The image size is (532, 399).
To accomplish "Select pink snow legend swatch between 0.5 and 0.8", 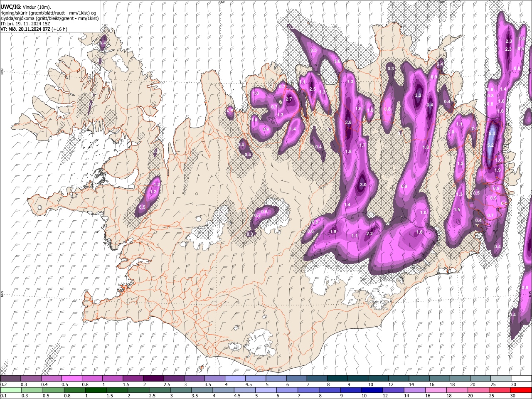I will 71,379.
